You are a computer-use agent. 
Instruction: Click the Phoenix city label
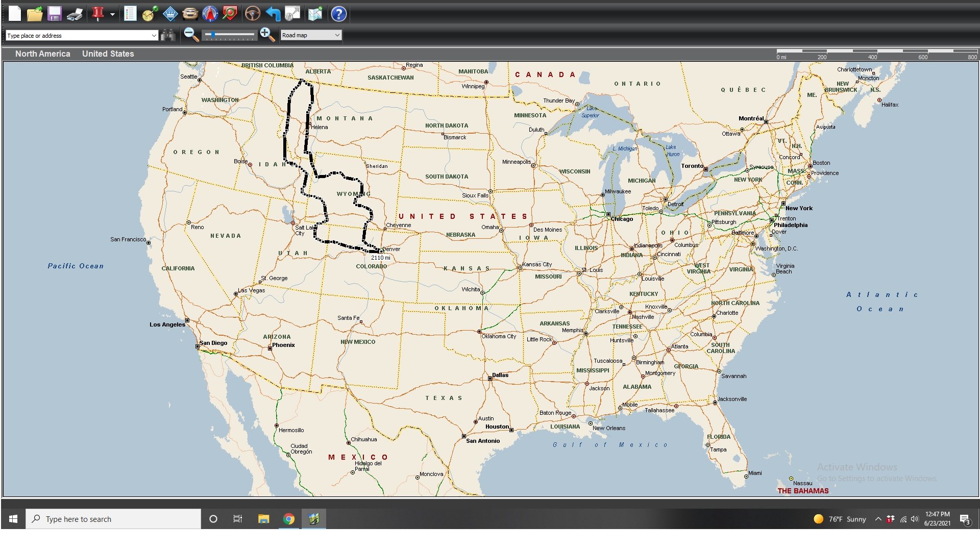click(283, 345)
